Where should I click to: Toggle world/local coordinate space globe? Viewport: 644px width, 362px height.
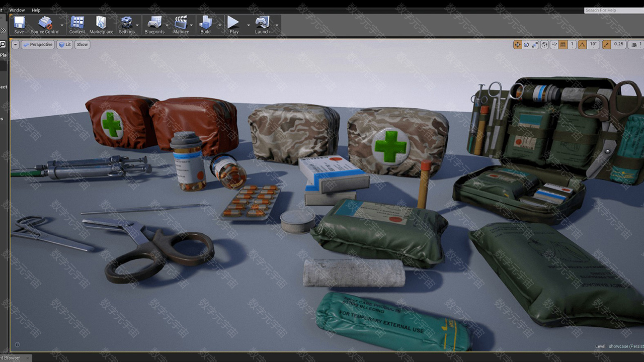(544, 45)
